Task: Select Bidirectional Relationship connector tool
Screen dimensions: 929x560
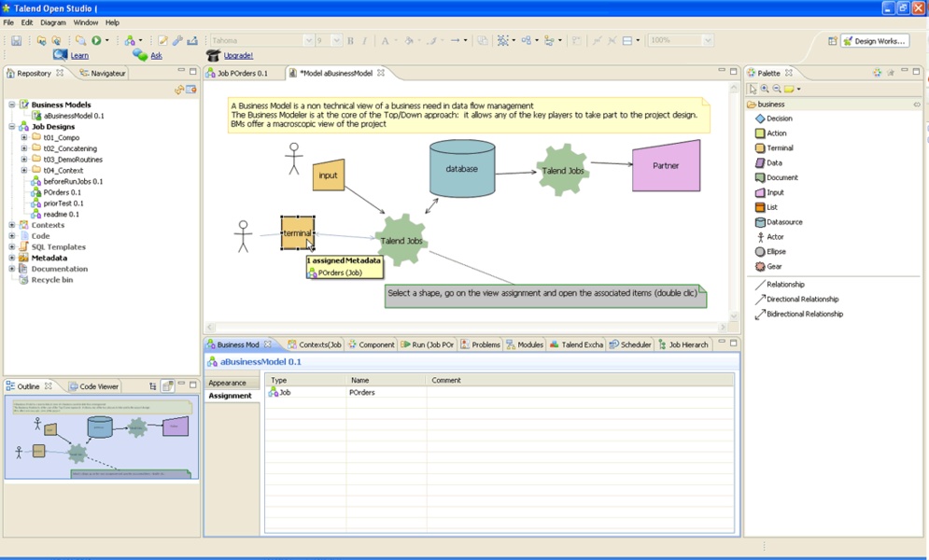Action: (x=804, y=315)
